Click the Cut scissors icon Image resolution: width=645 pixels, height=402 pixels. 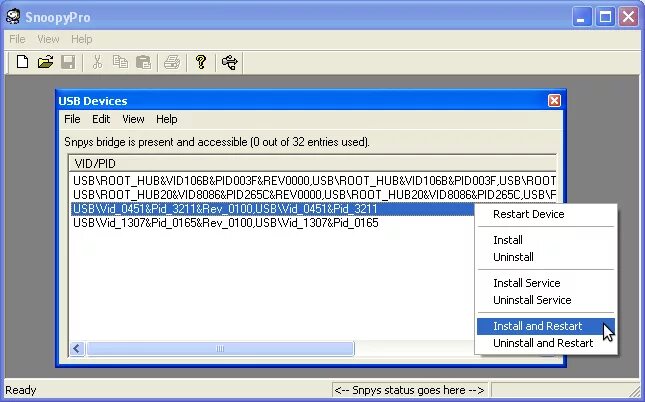97,62
